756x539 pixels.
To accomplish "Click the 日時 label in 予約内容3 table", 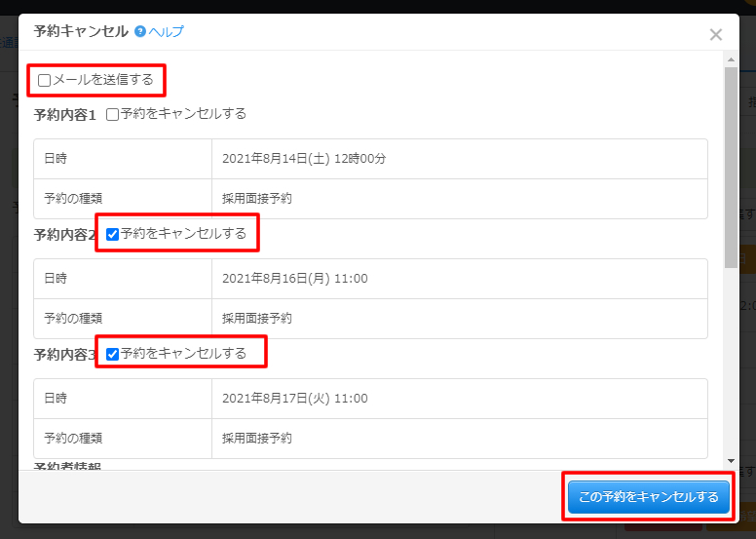I will 56,399.
